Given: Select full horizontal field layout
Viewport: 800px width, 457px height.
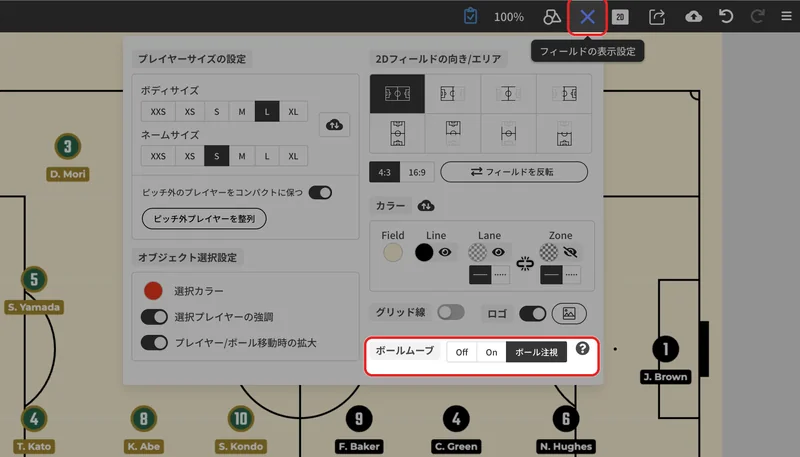Looking at the screenshot, I should (x=397, y=94).
